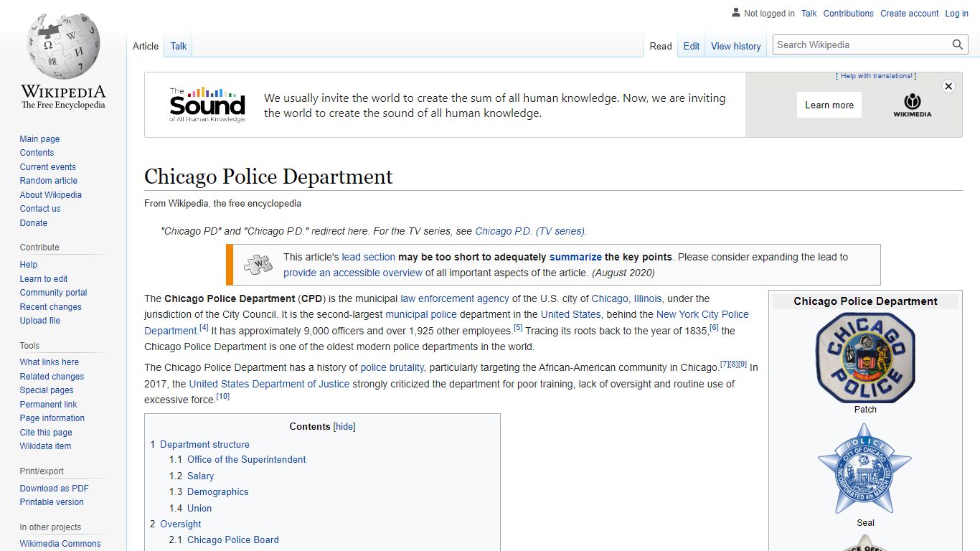Click provide an accessible overview link
980x551 pixels.
pos(353,273)
